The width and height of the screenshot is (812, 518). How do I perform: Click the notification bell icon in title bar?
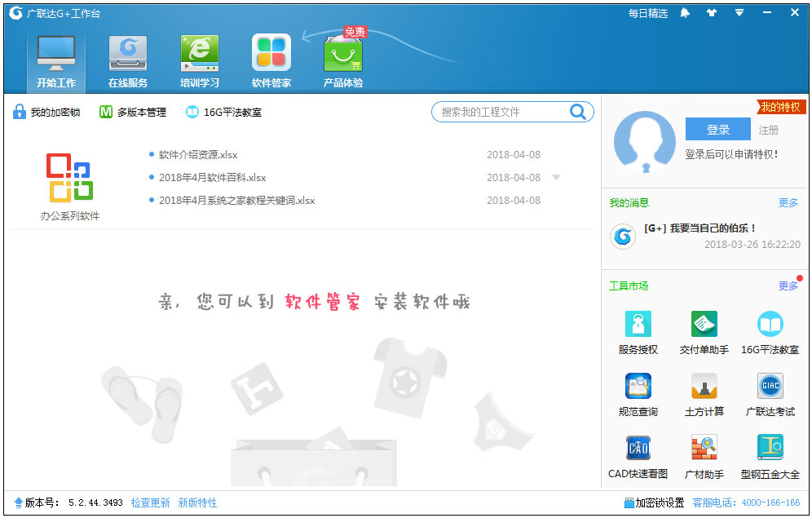click(686, 13)
